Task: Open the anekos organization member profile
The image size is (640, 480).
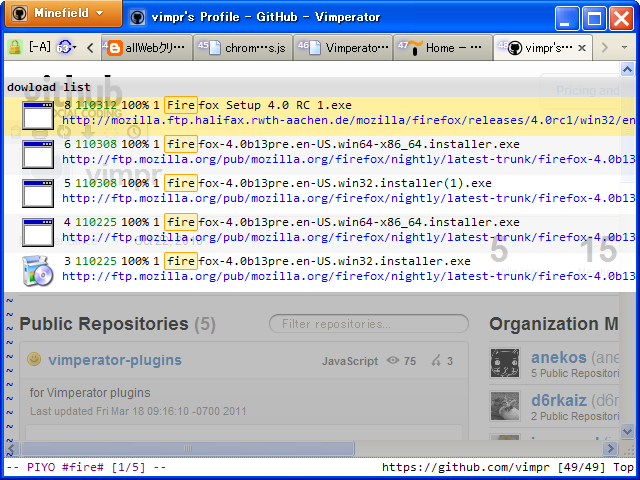Action: [558, 358]
